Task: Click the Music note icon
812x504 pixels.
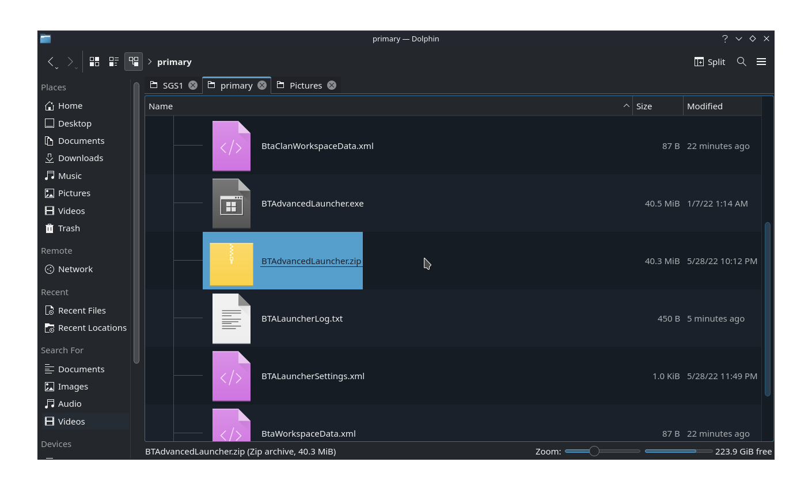Action: [50, 175]
